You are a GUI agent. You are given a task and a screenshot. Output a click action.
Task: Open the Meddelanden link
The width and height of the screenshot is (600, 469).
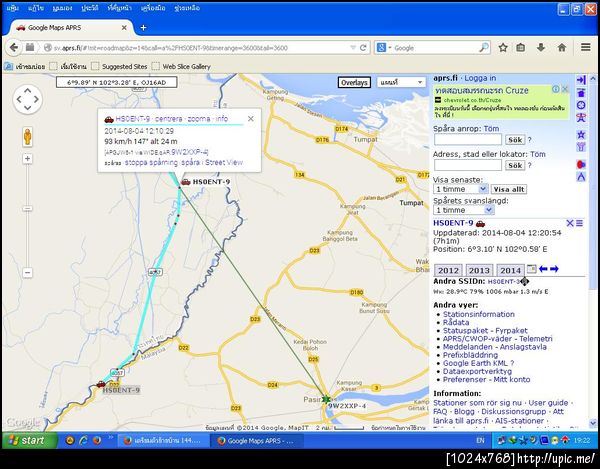(x=468, y=347)
